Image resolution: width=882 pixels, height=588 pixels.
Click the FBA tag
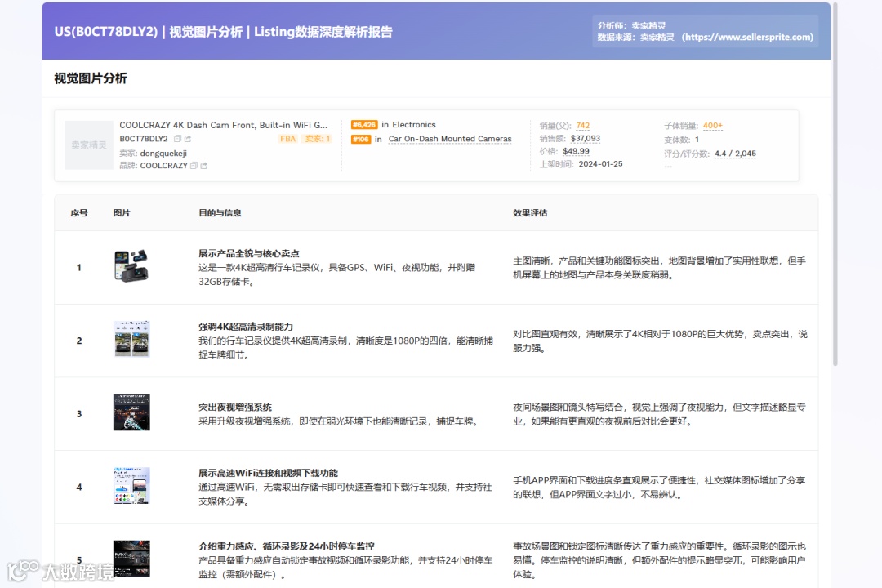(288, 139)
